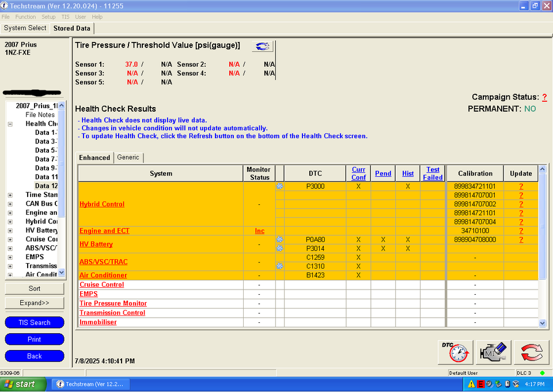
Task: Click the Back button
Action: click(35, 356)
